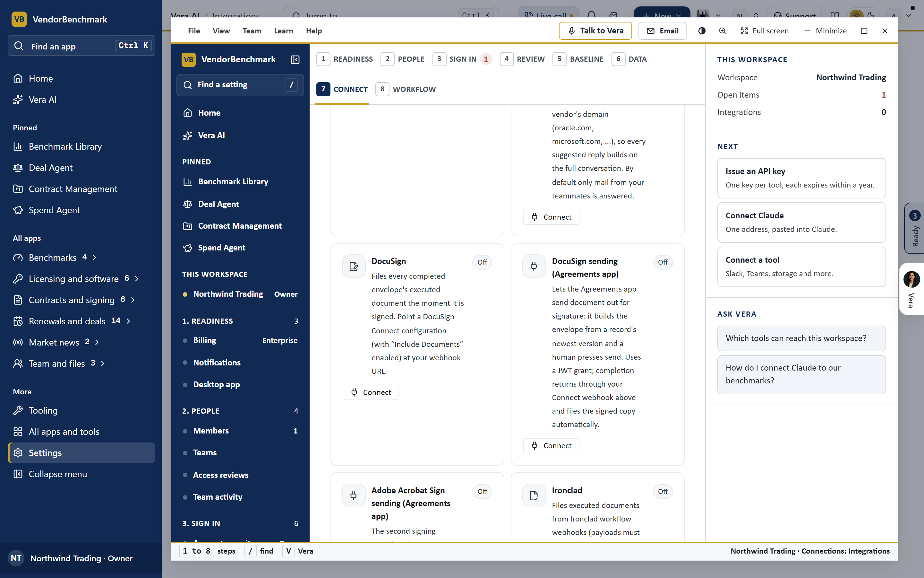The image size is (924, 578).
Task: Click the Find an app search box
Action: (81, 46)
